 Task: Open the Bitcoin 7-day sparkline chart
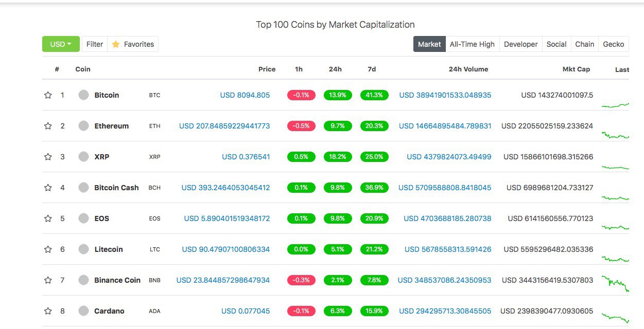pos(615,105)
